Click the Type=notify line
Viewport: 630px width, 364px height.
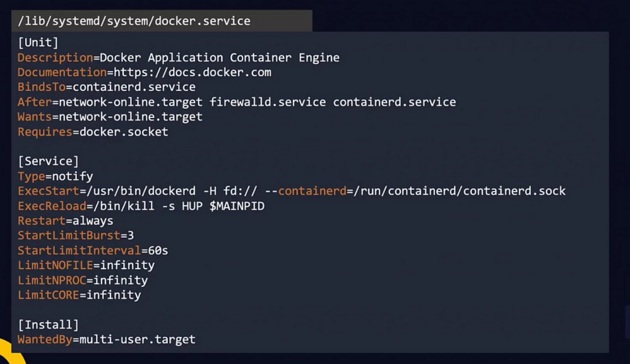pos(55,176)
